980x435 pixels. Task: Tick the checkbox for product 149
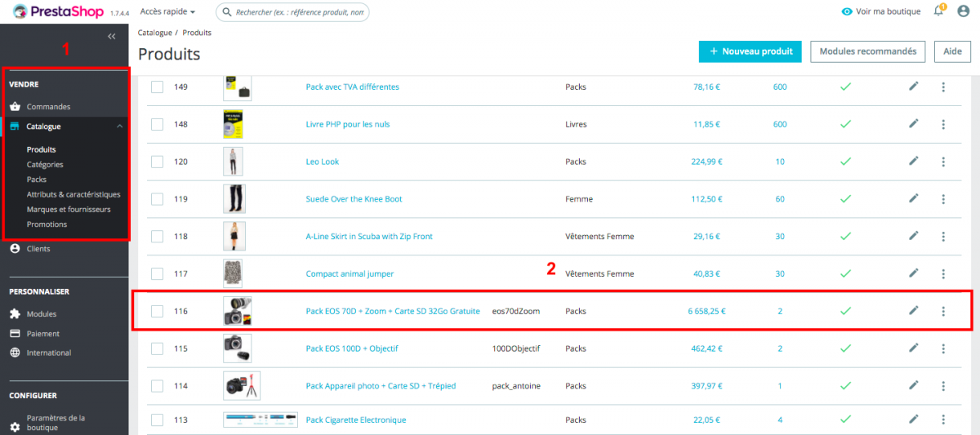tap(158, 87)
